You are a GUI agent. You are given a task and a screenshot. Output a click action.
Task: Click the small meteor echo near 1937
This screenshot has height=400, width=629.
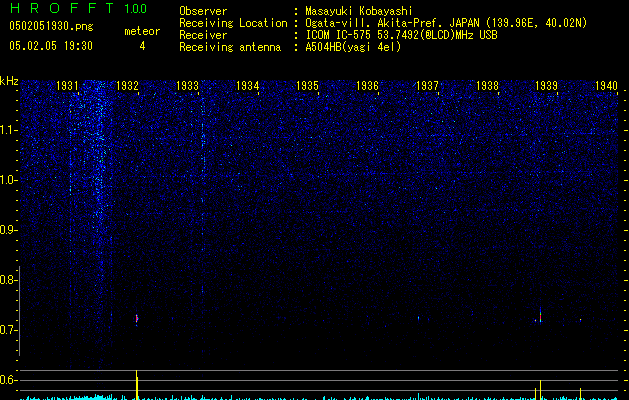click(418, 318)
